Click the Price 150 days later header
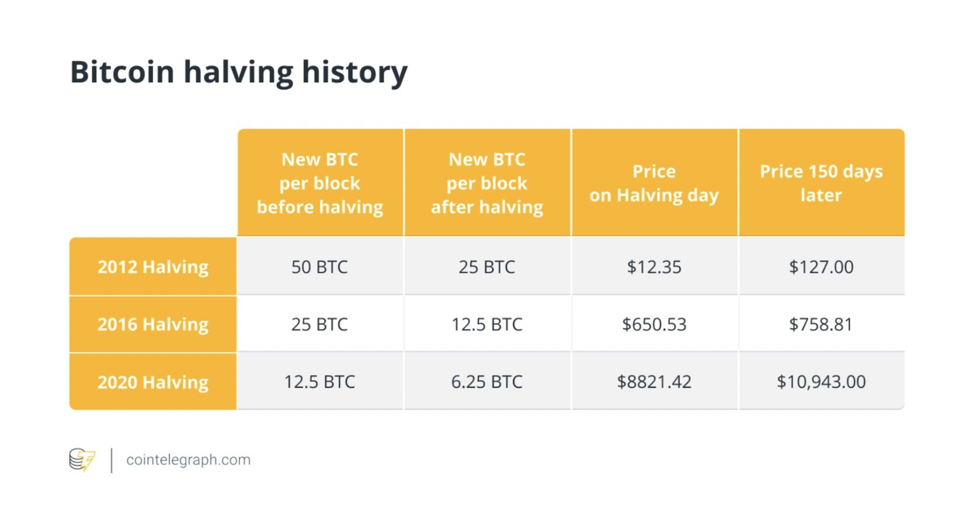This screenshot has height=521, width=980. pos(821,183)
